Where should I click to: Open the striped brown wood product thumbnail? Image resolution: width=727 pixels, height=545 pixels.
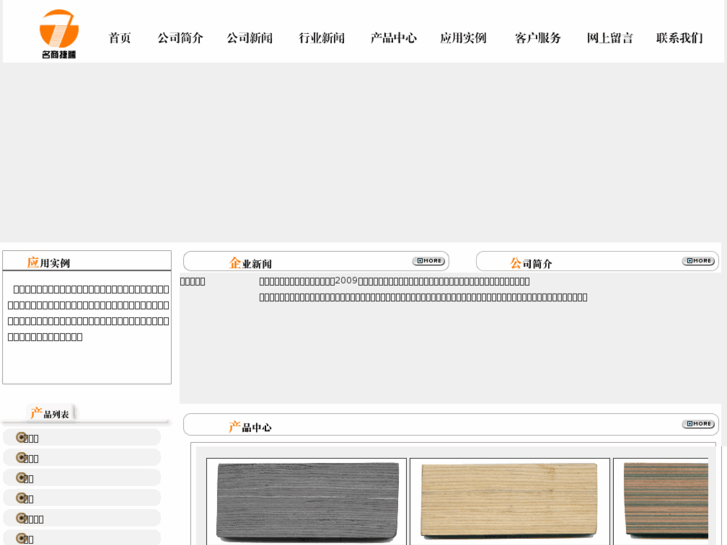coord(661,502)
